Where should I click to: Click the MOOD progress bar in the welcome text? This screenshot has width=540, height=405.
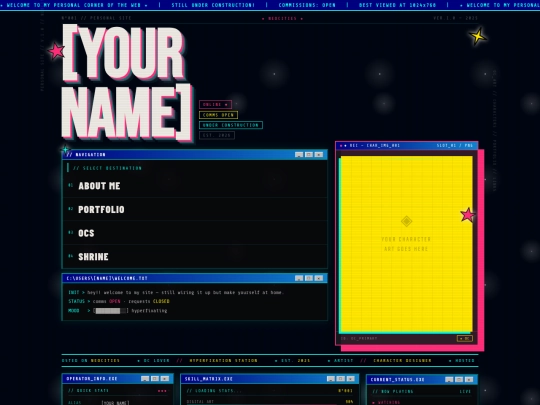click(x=111, y=311)
